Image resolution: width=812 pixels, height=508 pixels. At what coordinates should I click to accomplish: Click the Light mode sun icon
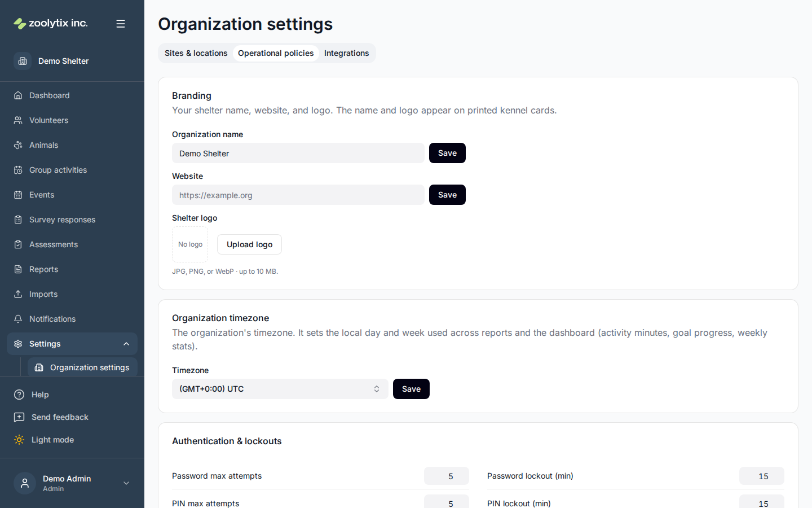pyautogui.click(x=19, y=440)
